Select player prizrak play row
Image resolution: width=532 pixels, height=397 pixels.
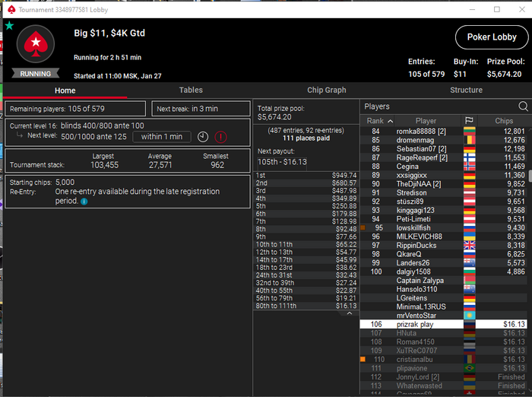pyautogui.click(x=443, y=324)
